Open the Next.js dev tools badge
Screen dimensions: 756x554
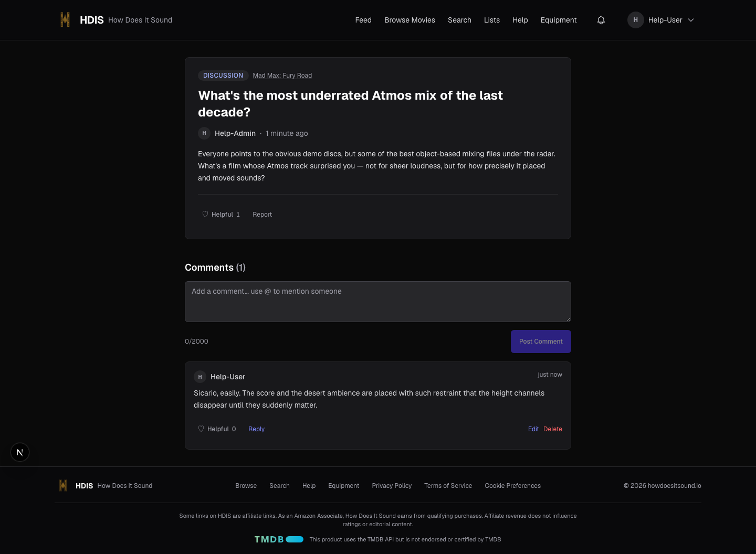click(20, 452)
